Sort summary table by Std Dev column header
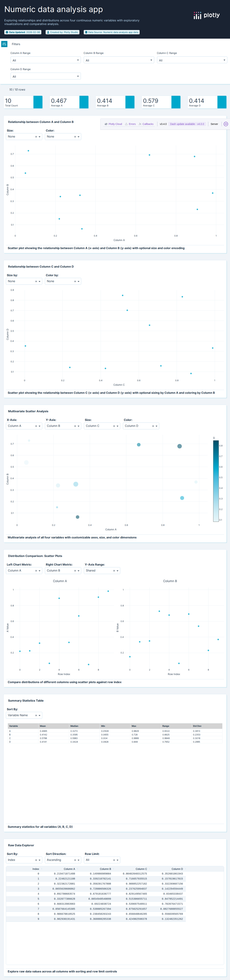The image size is (230, 980). [207, 726]
